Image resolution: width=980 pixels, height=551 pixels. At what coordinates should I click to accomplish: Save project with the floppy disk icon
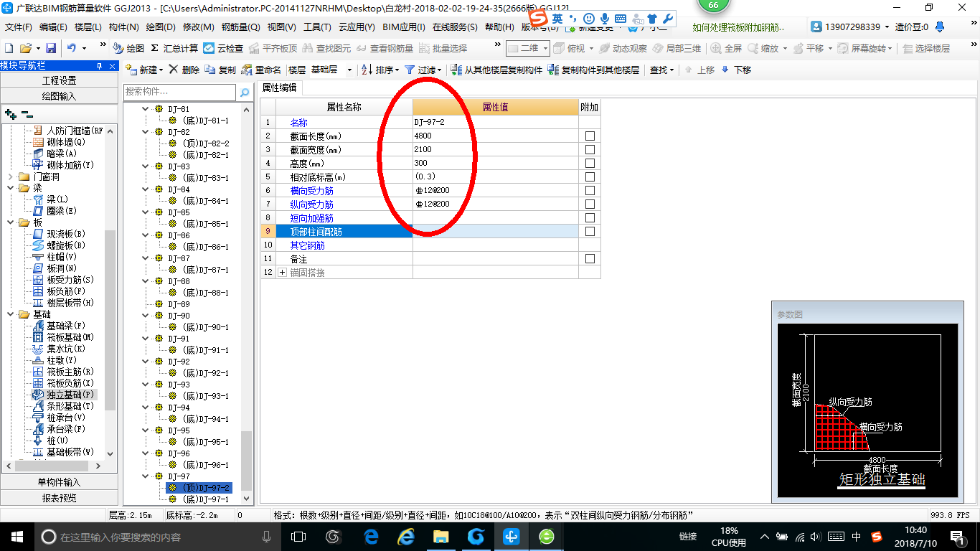(x=51, y=48)
